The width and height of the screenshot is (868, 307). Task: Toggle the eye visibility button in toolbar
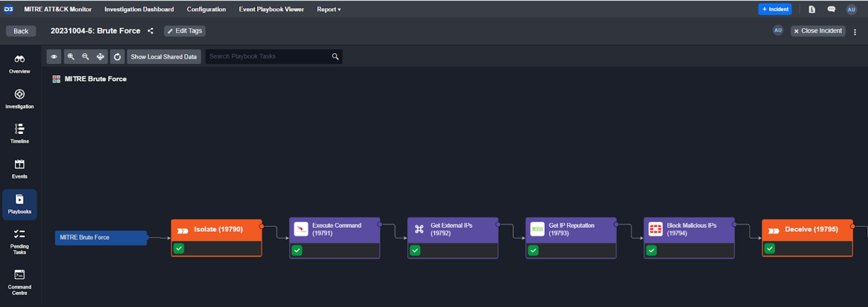pyautogui.click(x=54, y=57)
